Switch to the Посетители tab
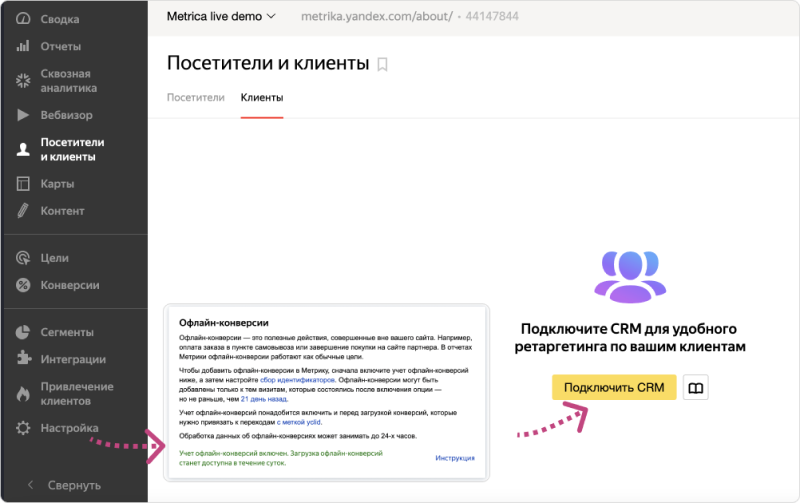 195,97
